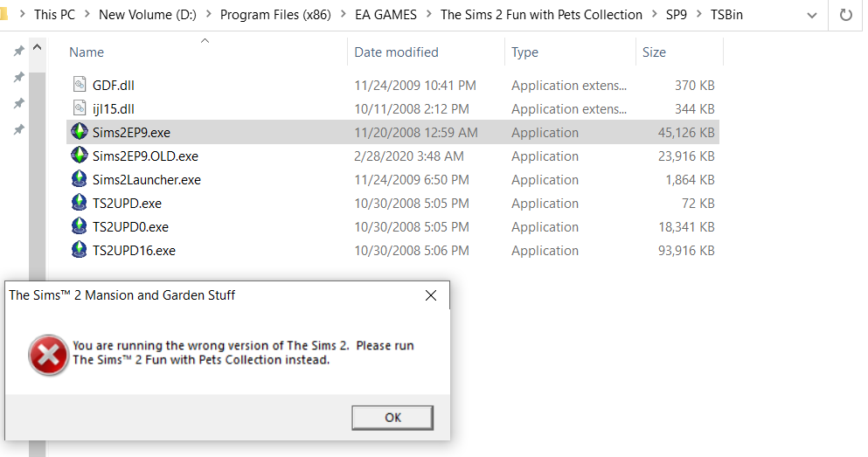Select the Sims2EP9.exe application icon

click(x=79, y=133)
